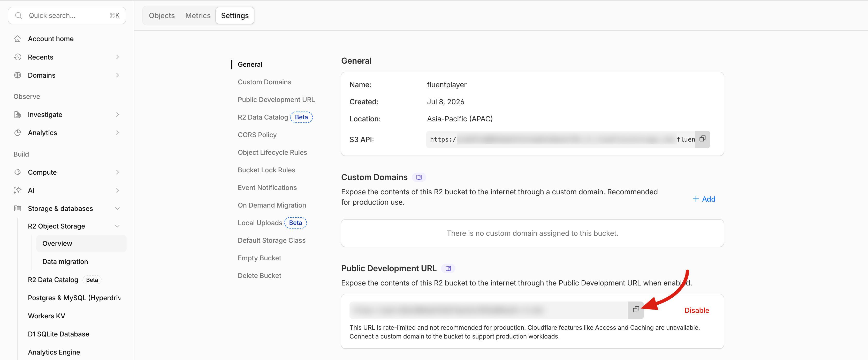
Task: Copy the Public Development URL
Action: [636, 310]
